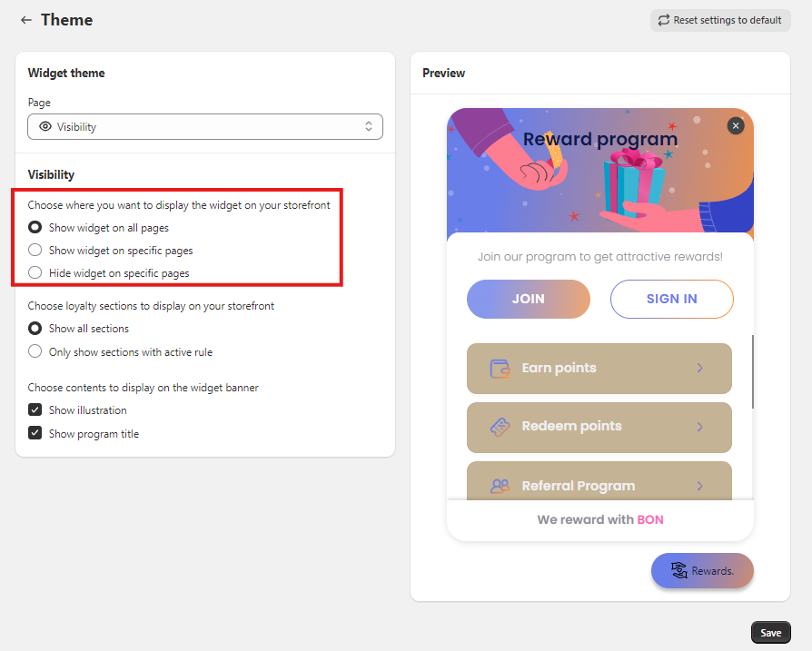Select Show widget on specific pages
The width and height of the screenshot is (812, 651).
[x=34, y=250]
